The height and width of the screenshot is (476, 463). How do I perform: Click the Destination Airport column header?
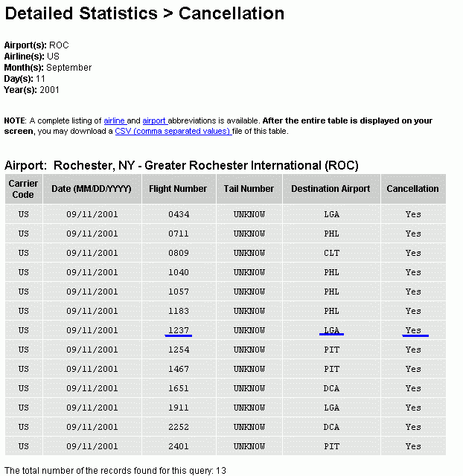[331, 189]
